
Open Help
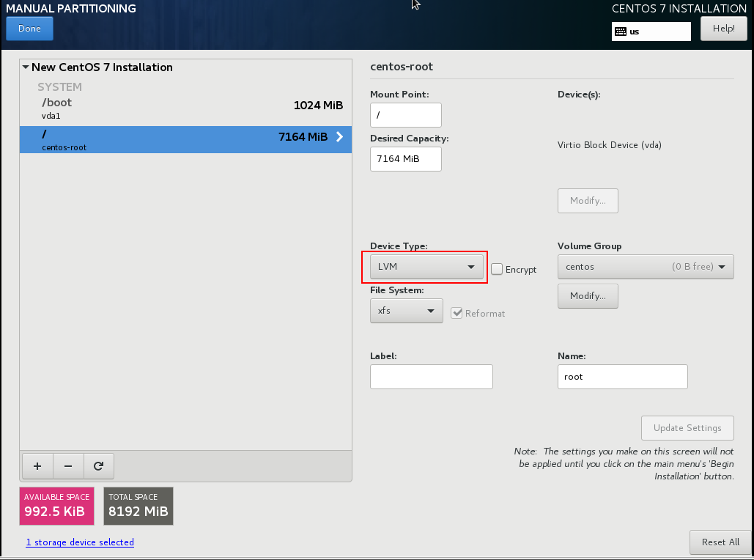(x=724, y=29)
